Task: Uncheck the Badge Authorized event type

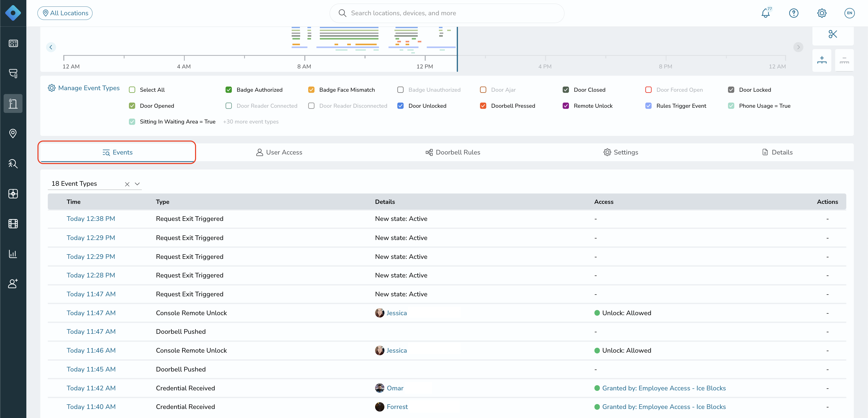Action: [228, 90]
